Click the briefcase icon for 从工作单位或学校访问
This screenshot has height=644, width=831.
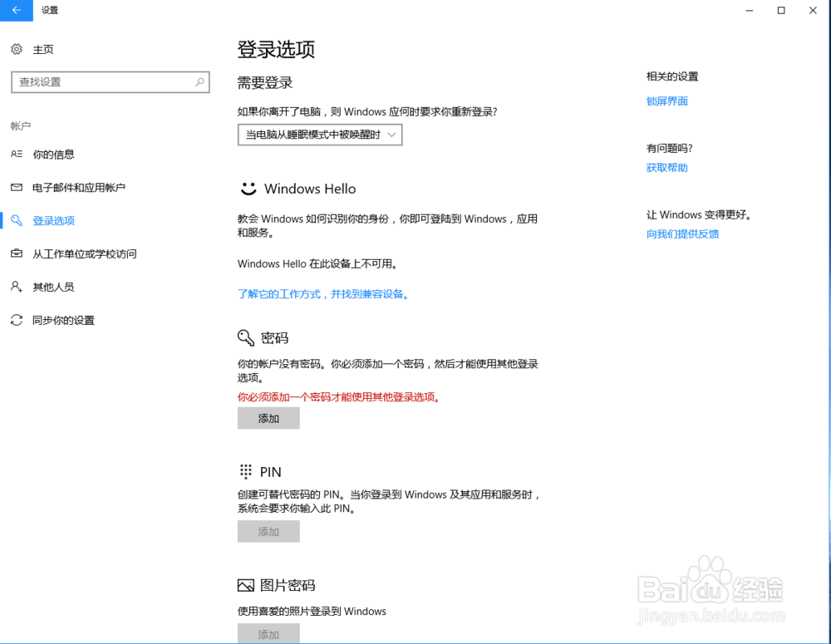17,253
